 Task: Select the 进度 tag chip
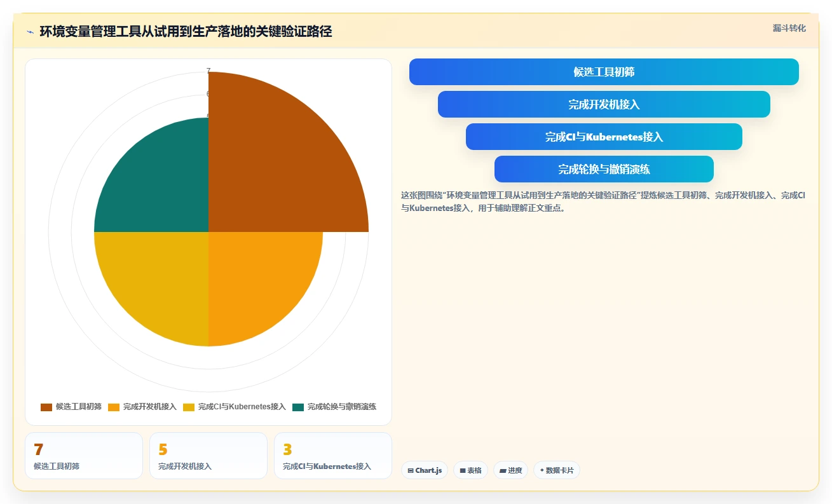point(510,470)
